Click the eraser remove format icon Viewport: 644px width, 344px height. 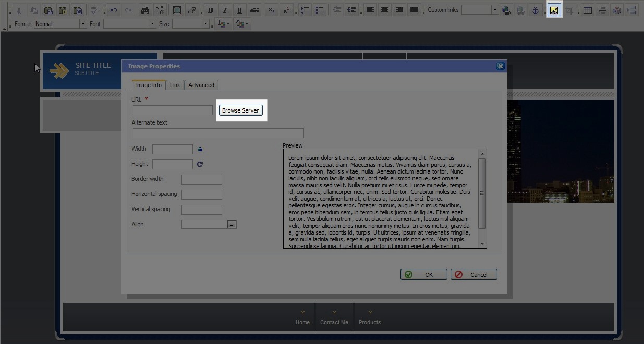[191, 10]
